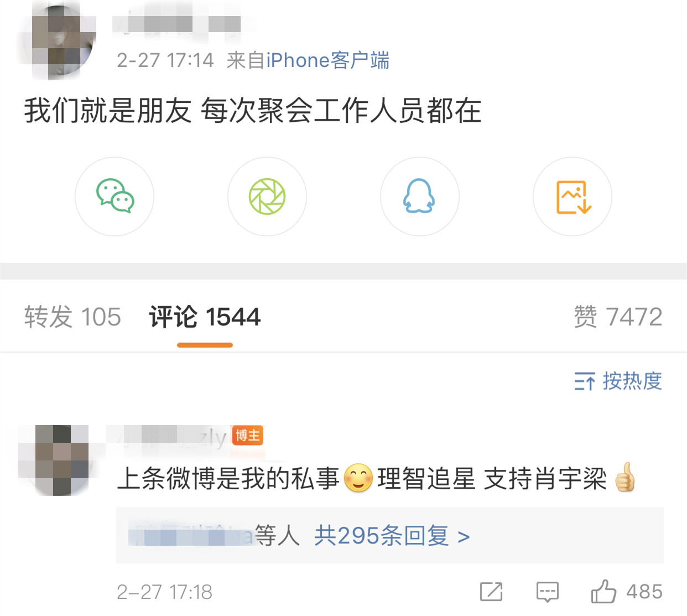The height and width of the screenshot is (616, 687).
Task: Tap the sort arrows icon beside 按热度
Action: pos(584,381)
